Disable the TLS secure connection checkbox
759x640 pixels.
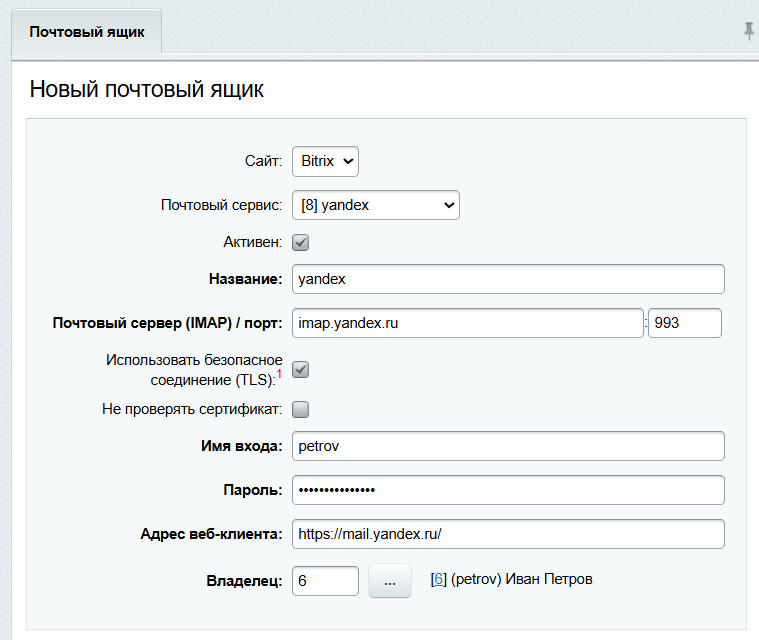tap(300, 370)
